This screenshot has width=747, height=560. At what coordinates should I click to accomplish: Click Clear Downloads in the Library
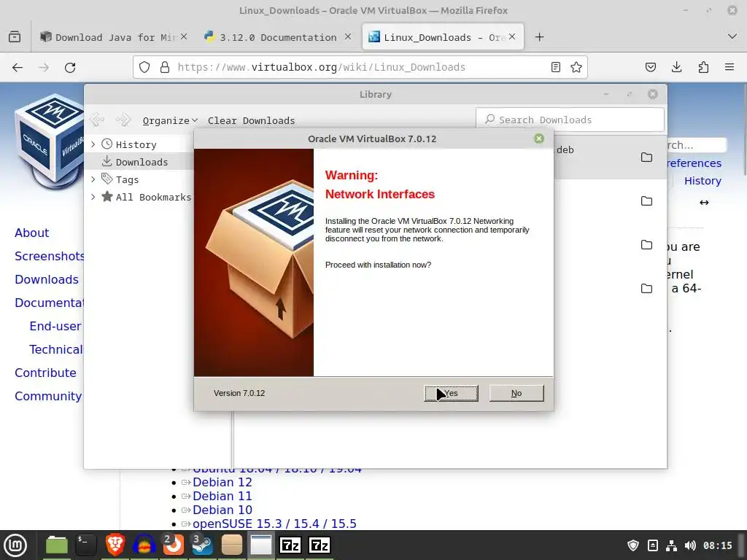(251, 120)
